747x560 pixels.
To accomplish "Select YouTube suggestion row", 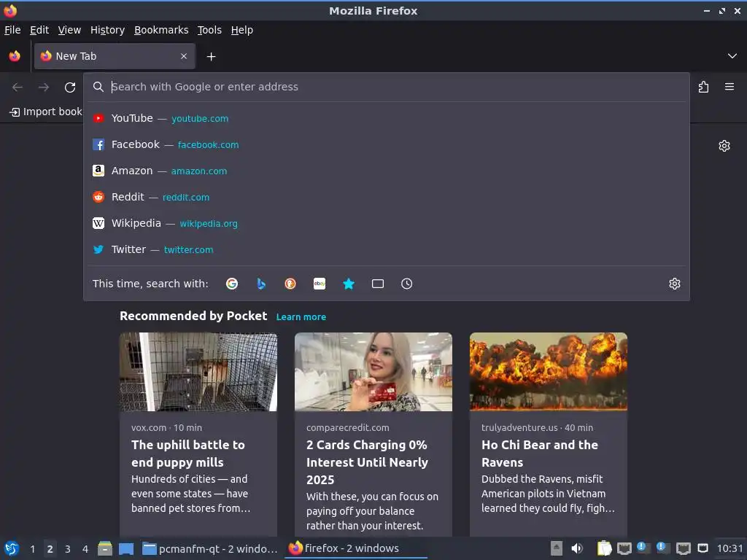I will 387,119.
